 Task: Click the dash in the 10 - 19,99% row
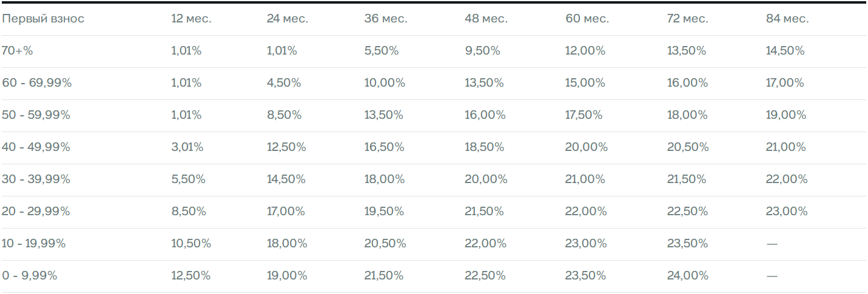[x=772, y=244]
